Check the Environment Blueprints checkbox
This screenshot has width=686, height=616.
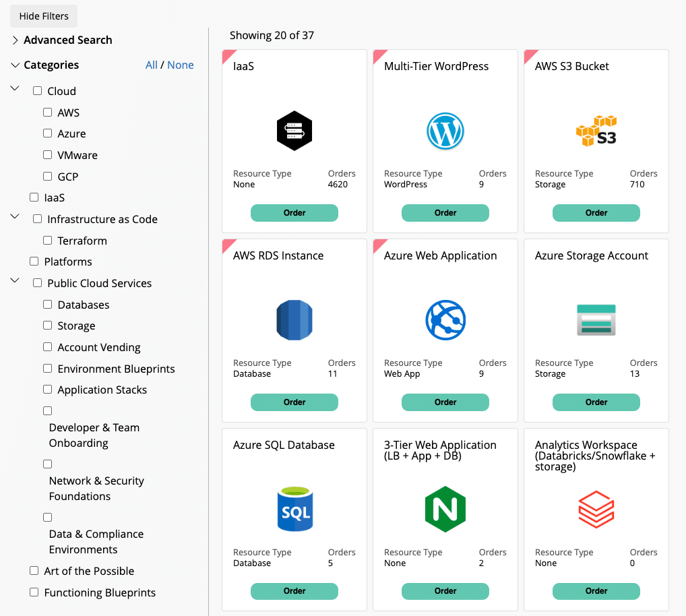pos(47,368)
